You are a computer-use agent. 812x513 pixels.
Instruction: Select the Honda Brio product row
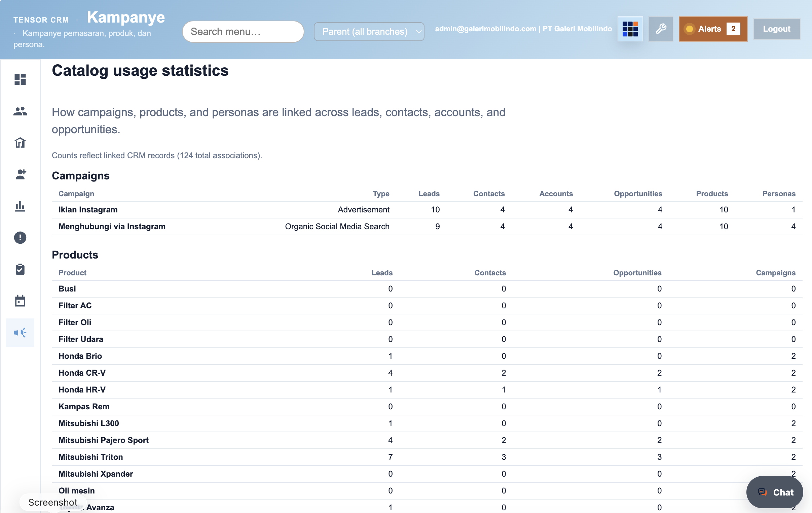click(x=427, y=356)
